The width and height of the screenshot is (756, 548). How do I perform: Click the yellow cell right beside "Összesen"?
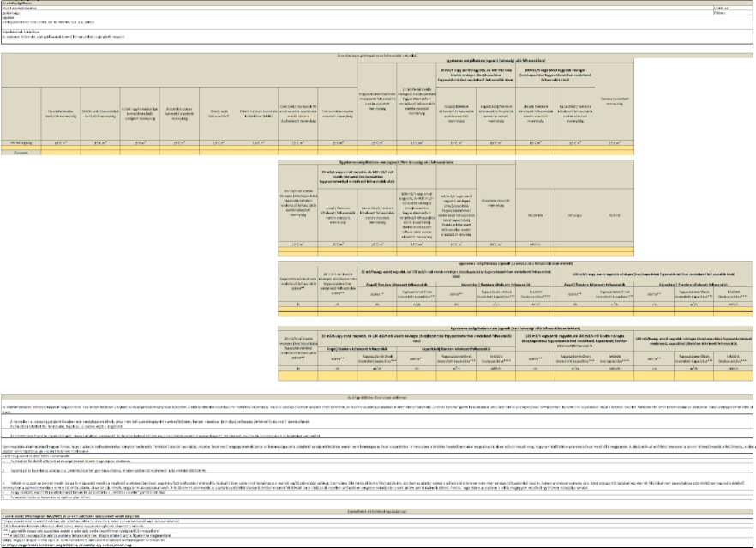click(x=61, y=153)
